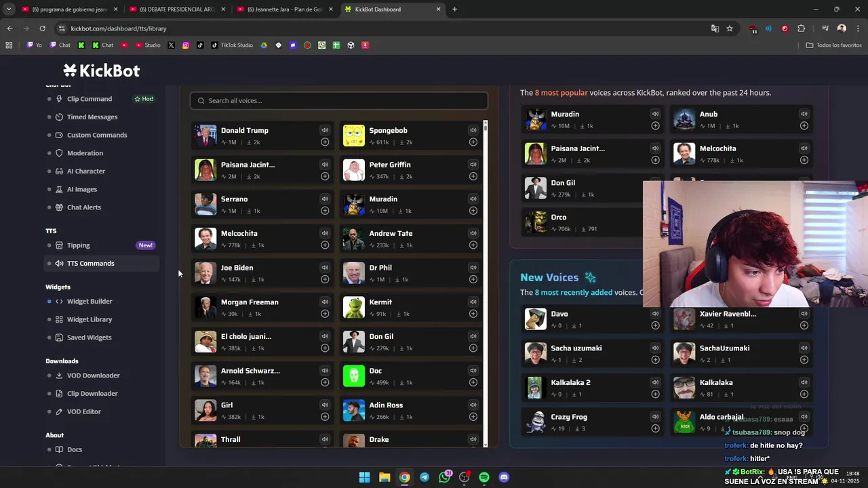This screenshot has width=868, height=488.
Task: Open AI Character page
Action: tap(86, 171)
